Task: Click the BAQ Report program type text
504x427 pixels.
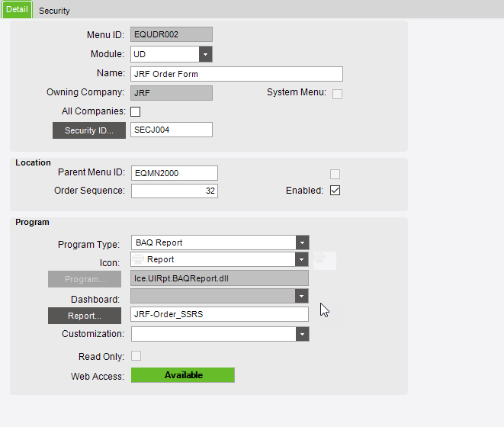Action: point(159,242)
